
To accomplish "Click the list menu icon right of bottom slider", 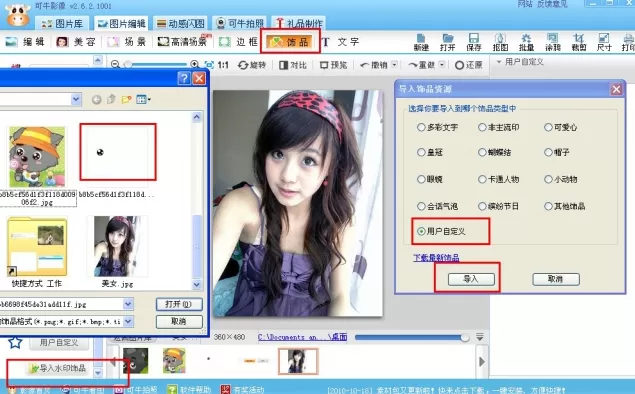I will (480, 337).
